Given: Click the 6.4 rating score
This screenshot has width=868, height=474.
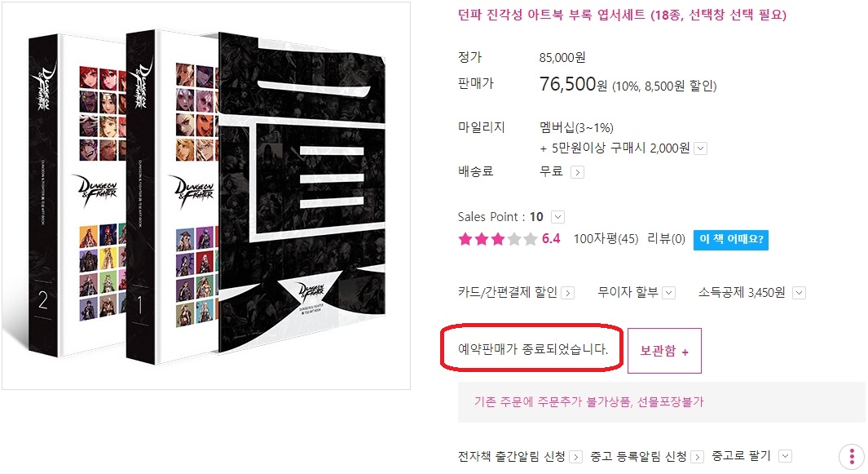Looking at the screenshot, I should [551, 239].
